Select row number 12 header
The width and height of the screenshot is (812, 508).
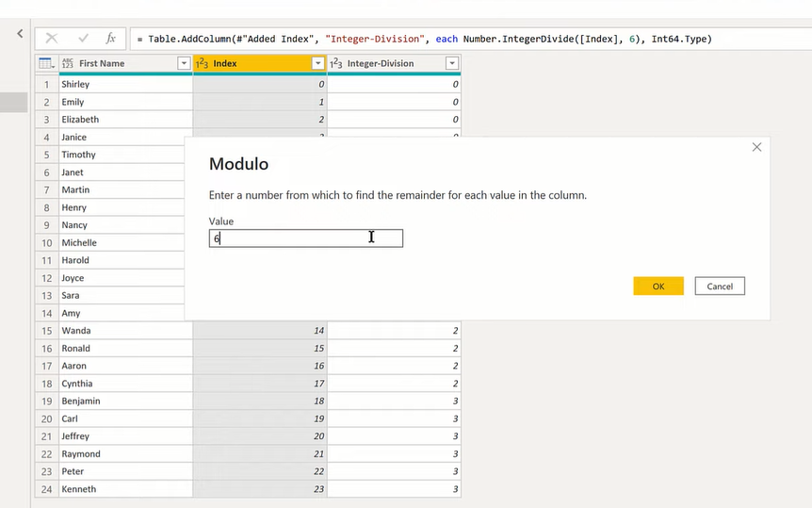click(46, 278)
